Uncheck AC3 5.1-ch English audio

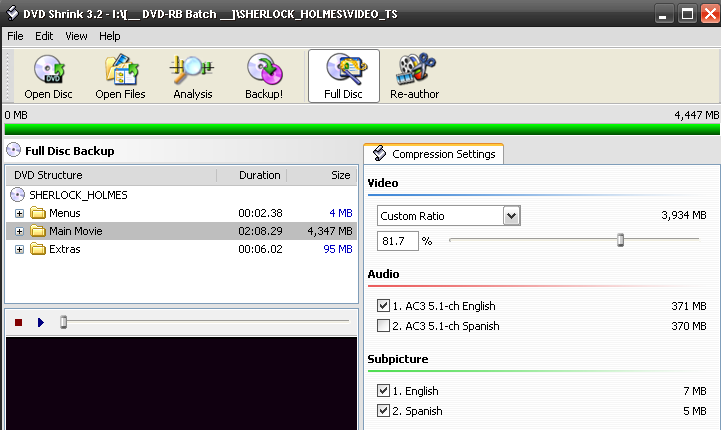(x=384, y=306)
